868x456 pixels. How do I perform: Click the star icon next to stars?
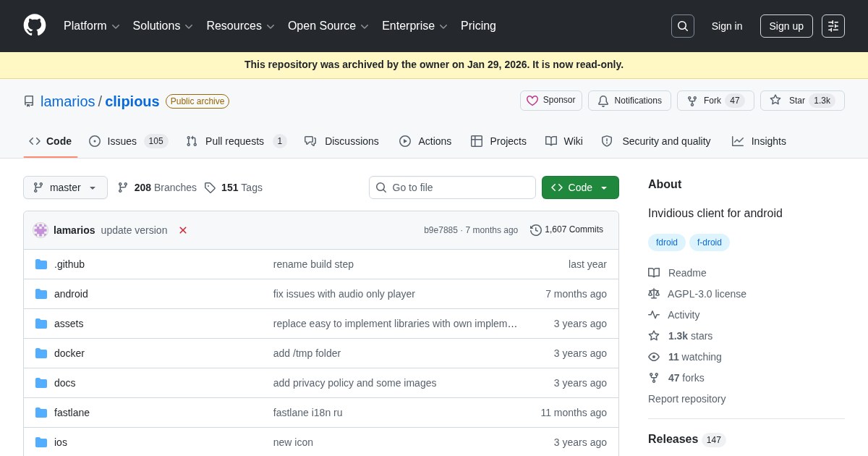(654, 336)
